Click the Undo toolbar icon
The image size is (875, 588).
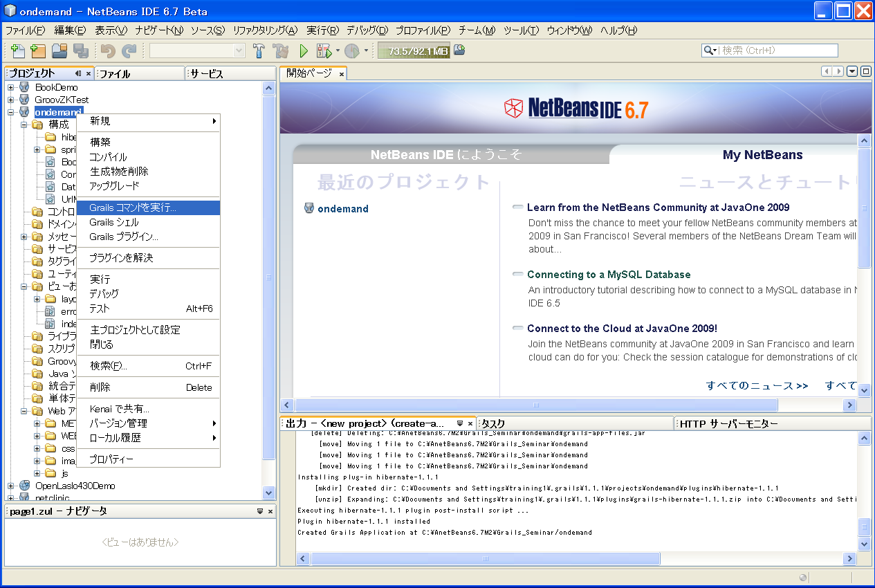(107, 50)
